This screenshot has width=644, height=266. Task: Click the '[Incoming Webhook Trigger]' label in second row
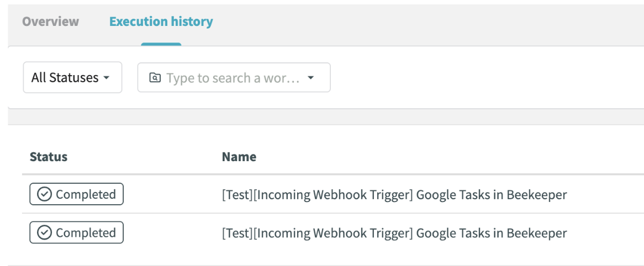click(x=333, y=233)
